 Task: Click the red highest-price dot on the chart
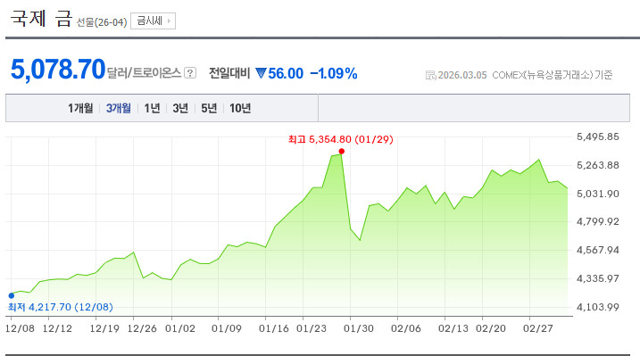click(343, 152)
